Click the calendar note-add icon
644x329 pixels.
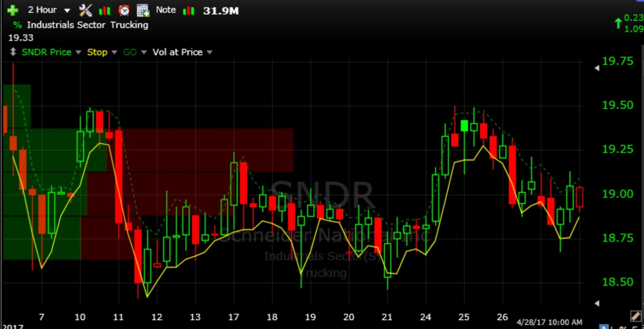(x=143, y=10)
